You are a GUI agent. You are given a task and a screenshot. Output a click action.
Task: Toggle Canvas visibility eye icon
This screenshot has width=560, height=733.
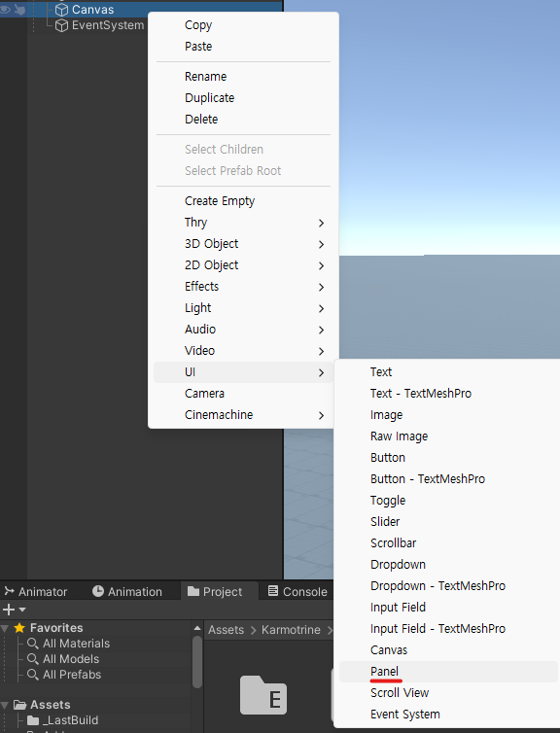[5, 10]
